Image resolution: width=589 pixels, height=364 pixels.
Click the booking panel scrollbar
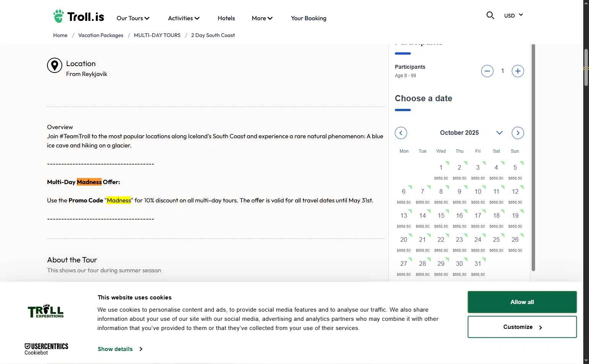tap(533, 157)
